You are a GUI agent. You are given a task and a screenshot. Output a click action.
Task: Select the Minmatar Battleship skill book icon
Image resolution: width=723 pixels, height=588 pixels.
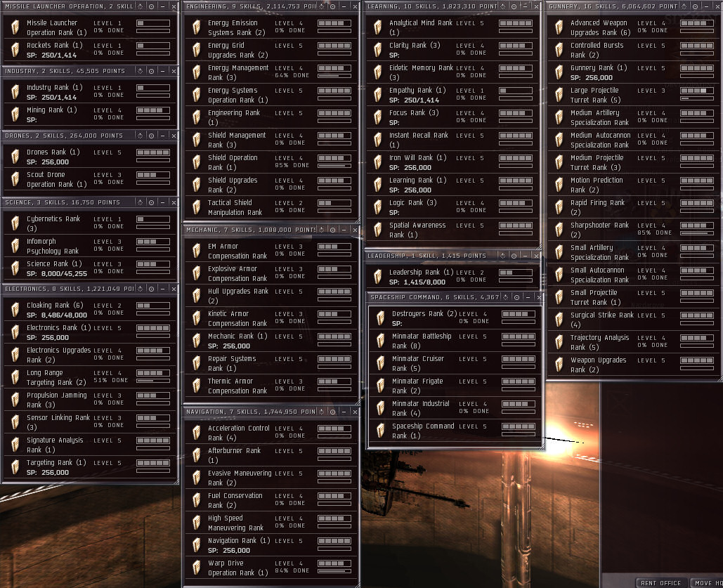380,340
